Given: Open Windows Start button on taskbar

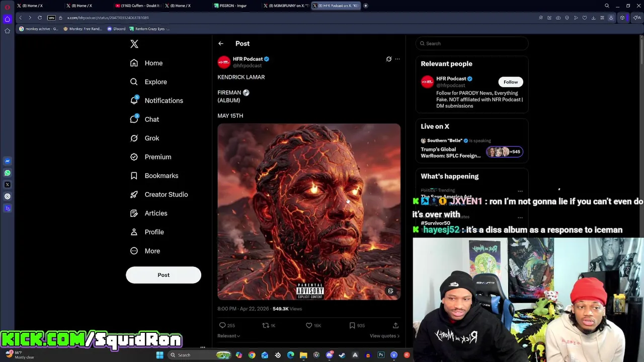Looking at the screenshot, I should point(159,355).
